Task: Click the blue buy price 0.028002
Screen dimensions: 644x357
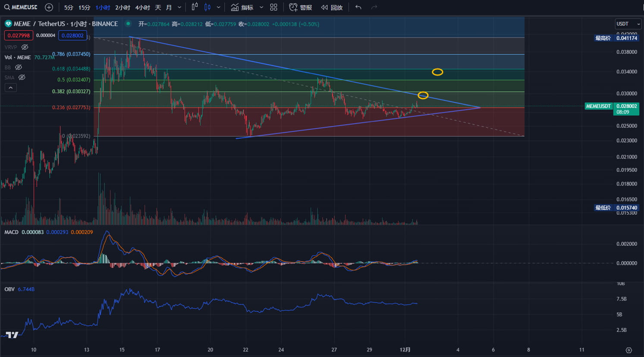Action: pos(72,35)
